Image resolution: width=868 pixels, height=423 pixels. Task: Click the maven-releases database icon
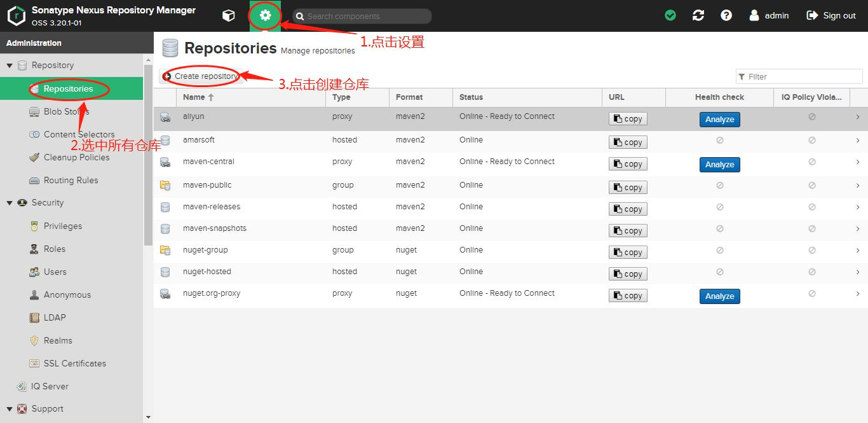pyautogui.click(x=165, y=207)
